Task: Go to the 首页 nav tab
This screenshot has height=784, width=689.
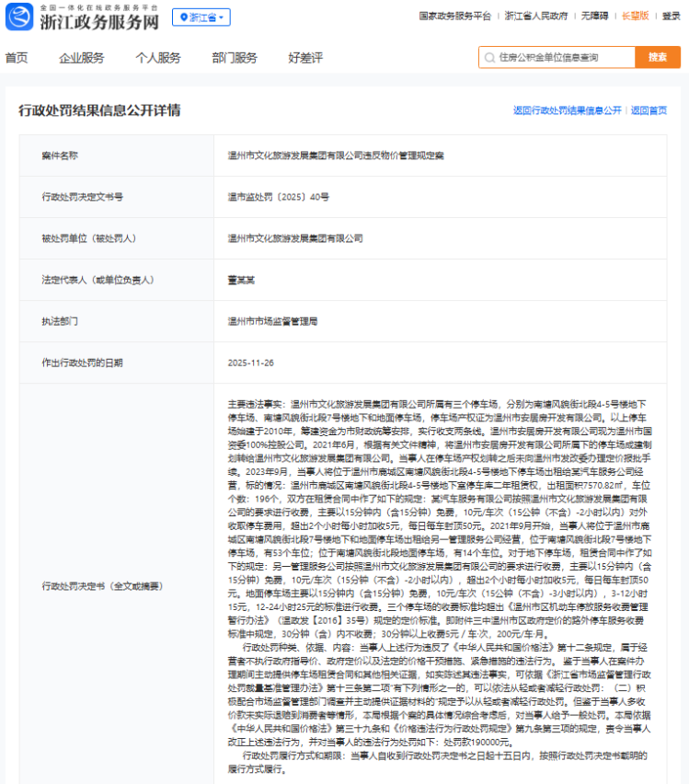Action: pyautogui.click(x=17, y=58)
